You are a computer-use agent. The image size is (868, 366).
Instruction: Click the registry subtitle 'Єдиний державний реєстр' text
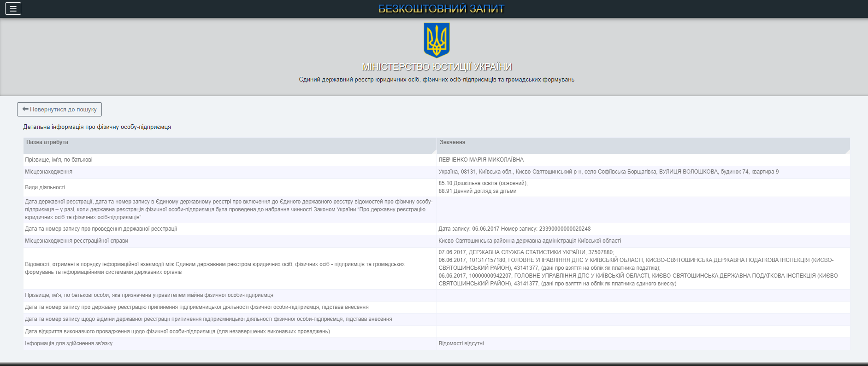(x=436, y=80)
